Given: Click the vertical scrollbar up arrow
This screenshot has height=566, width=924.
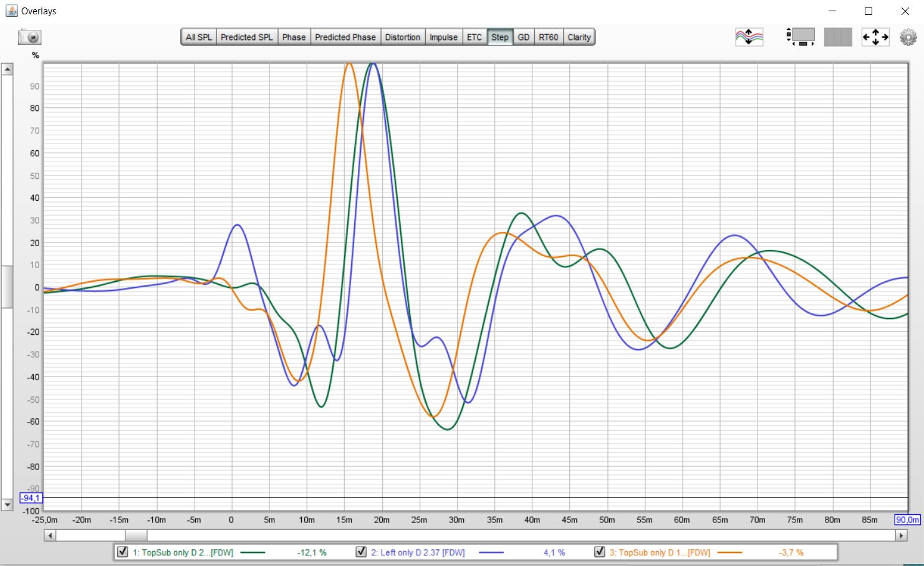Looking at the screenshot, I should tap(7, 69).
